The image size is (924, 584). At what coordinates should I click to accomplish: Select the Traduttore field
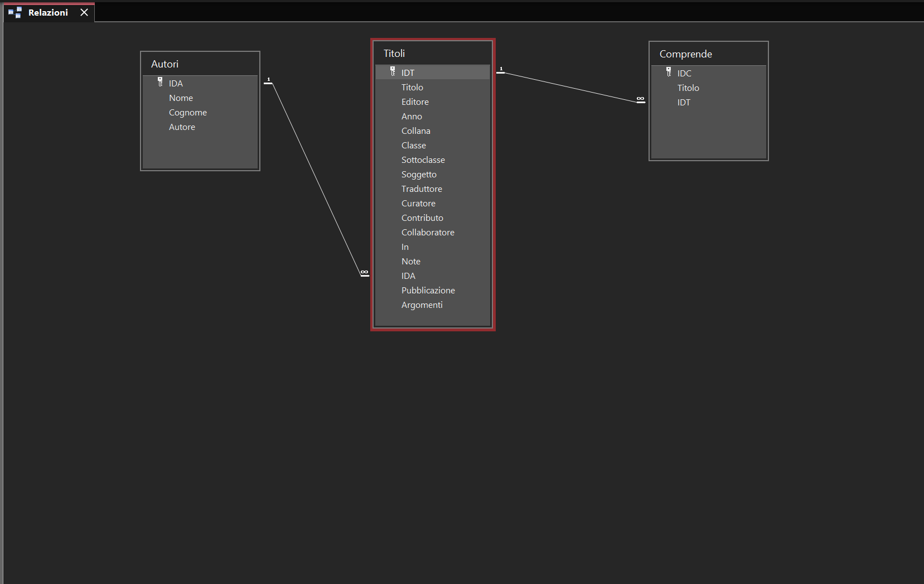point(422,189)
